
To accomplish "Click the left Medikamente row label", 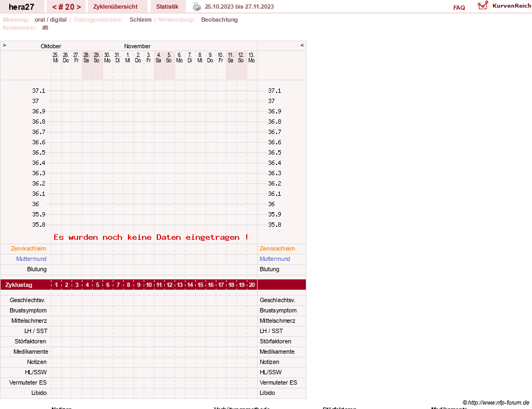I will [x=30, y=352].
